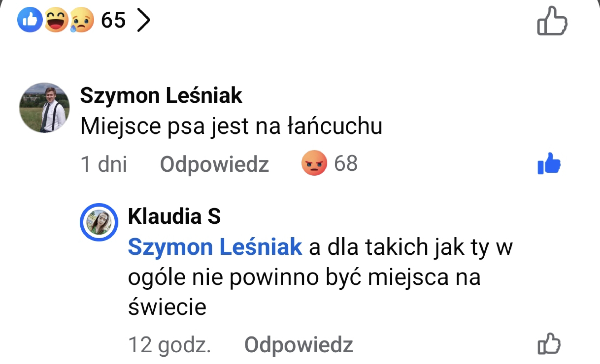This screenshot has width=600, height=364.
Task: Click the "12 godz." reply timestamp
Action: click(x=169, y=345)
